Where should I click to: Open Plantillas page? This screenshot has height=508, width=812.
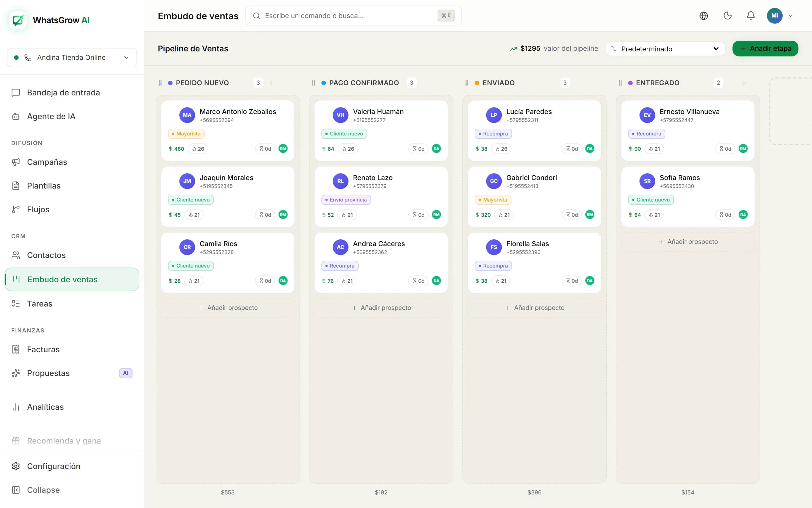[x=72, y=186]
